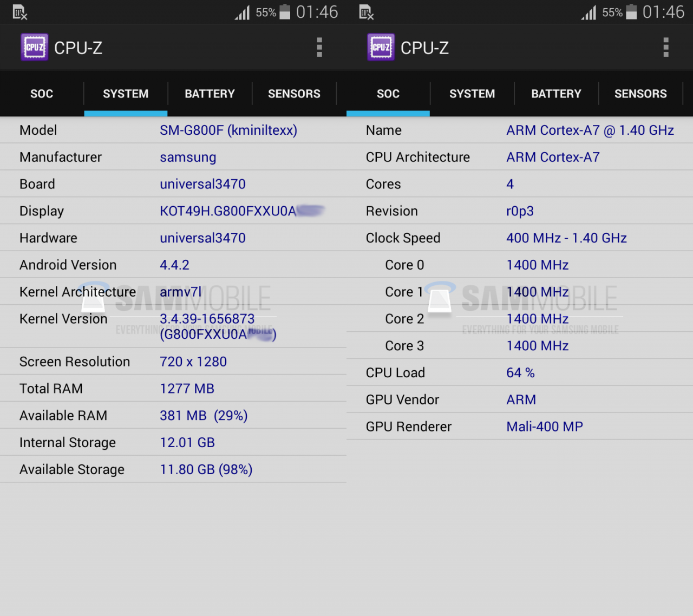Screen dimensions: 693x616
Task: Select Kernel Architecture value armv7l
Action: 180,292
